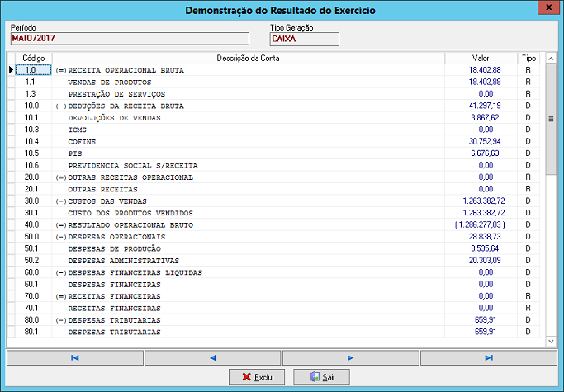Click the Período field MAIO/2017

pos(130,39)
